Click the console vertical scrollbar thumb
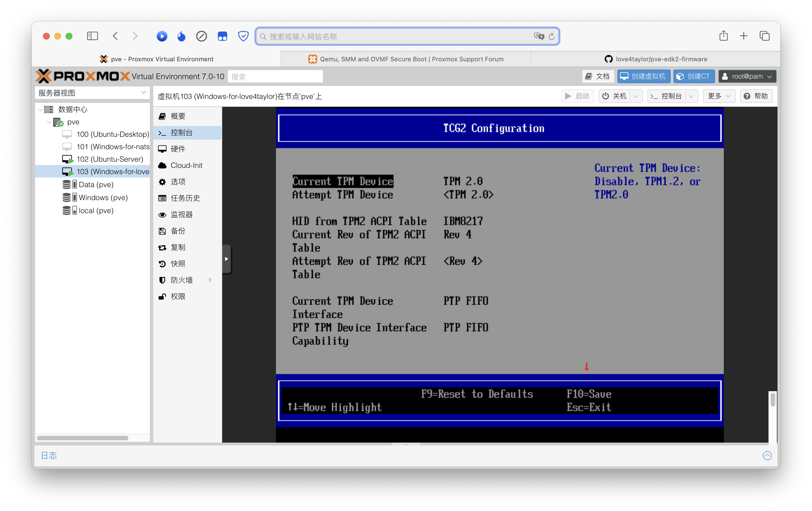Screen dimensions: 812x511 pos(772,399)
